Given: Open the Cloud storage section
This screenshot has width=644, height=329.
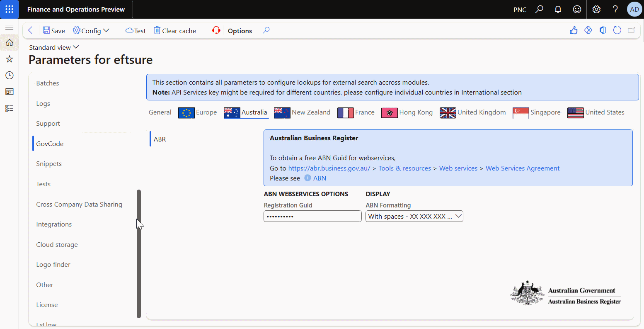Looking at the screenshot, I should point(57,245).
